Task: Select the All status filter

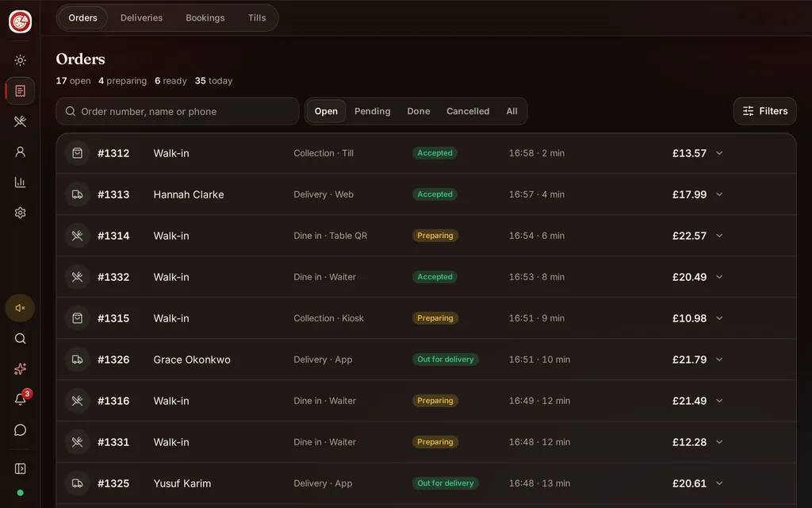Action: click(x=511, y=111)
